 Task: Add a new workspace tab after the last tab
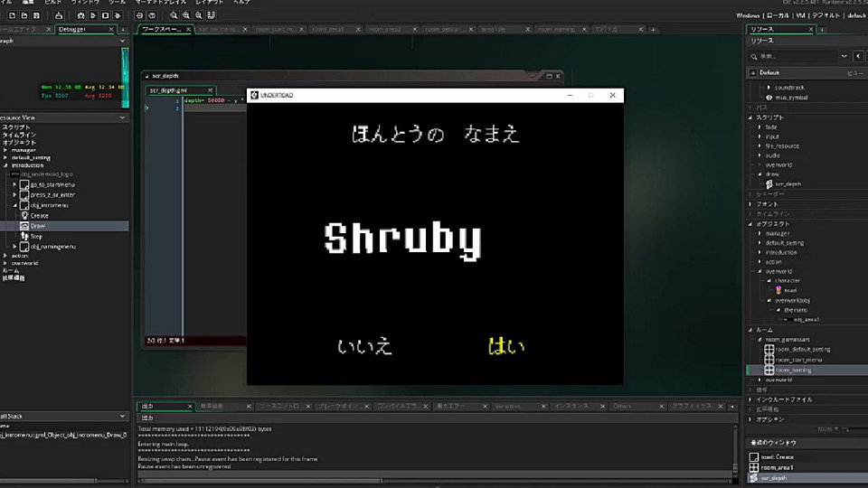653,29
